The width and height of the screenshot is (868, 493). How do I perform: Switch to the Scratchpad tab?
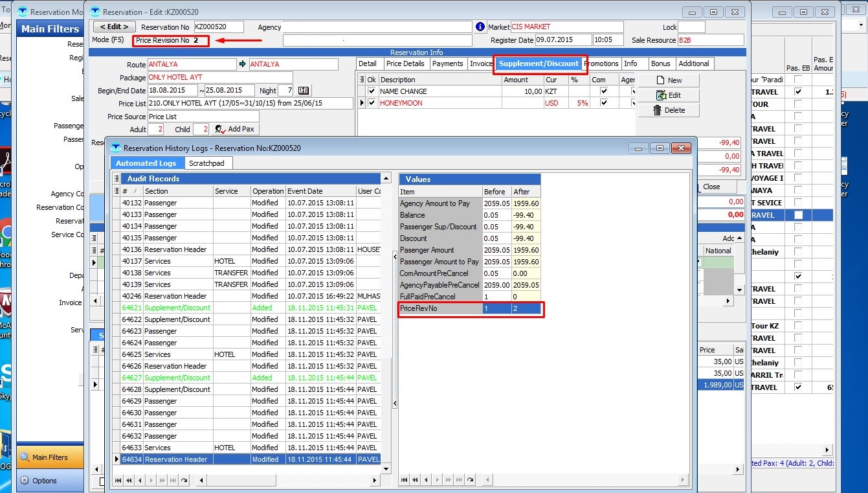tap(206, 163)
